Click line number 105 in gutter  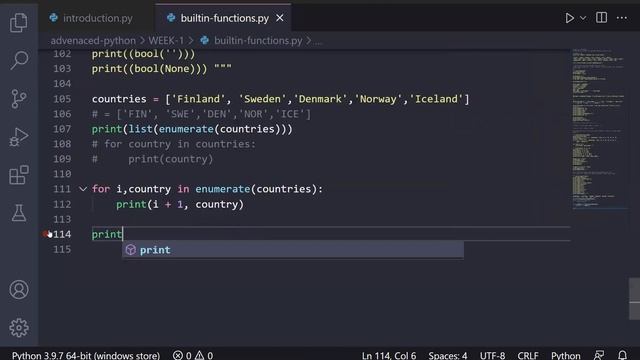point(62,99)
